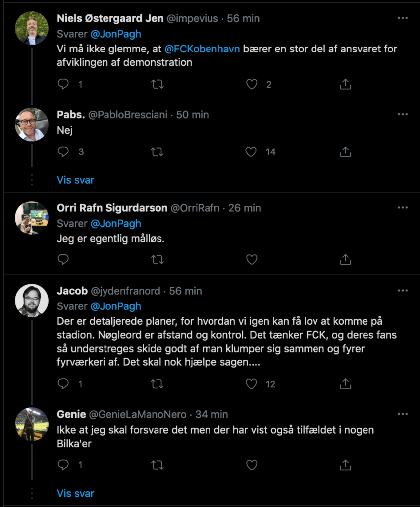This screenshot has width=420, height=507.
Task: Show replies under Pabs.'s tweet
Action: coord(75,180)
